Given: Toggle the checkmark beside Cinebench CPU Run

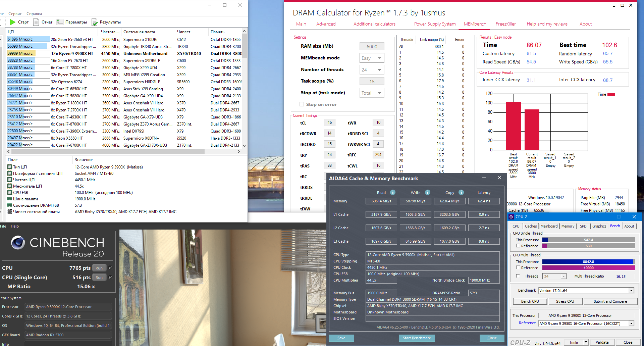Looking at the screenshot, I should [x=110, y=268].
